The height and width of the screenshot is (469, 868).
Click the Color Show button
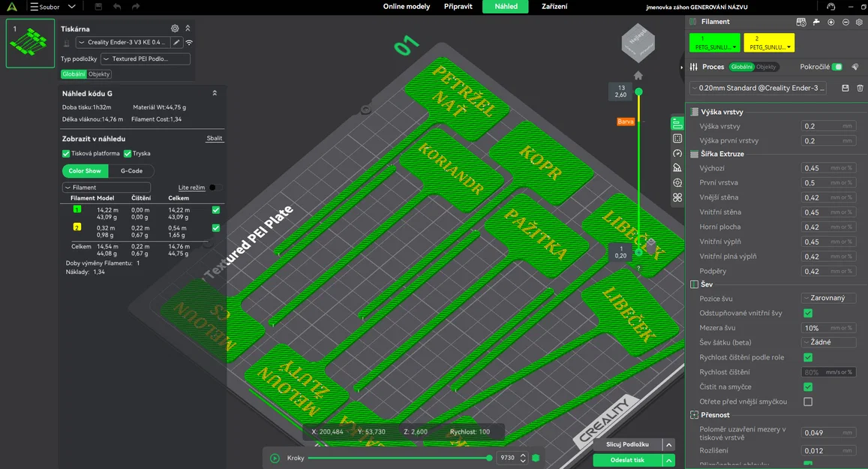85,170
